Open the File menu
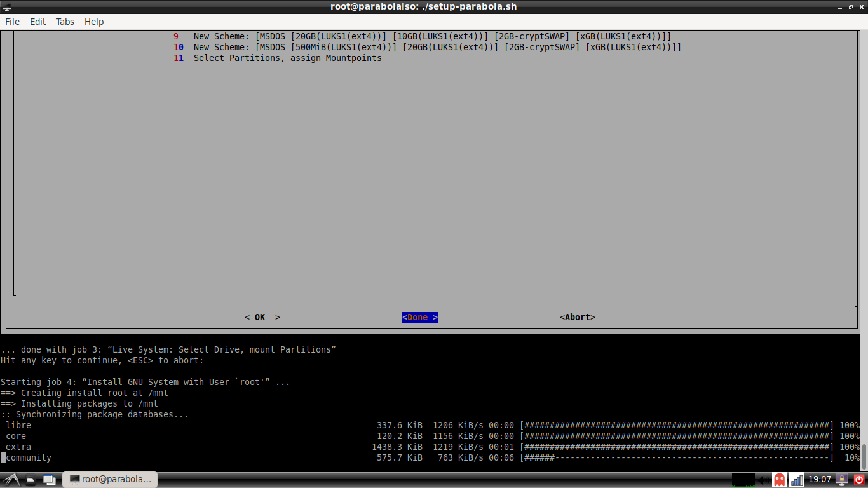This screenshot has height=488, width=868. click(13, 22)
